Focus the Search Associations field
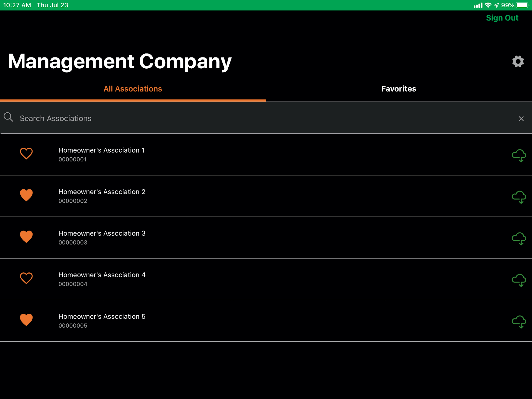 click(x=266, y=118)
